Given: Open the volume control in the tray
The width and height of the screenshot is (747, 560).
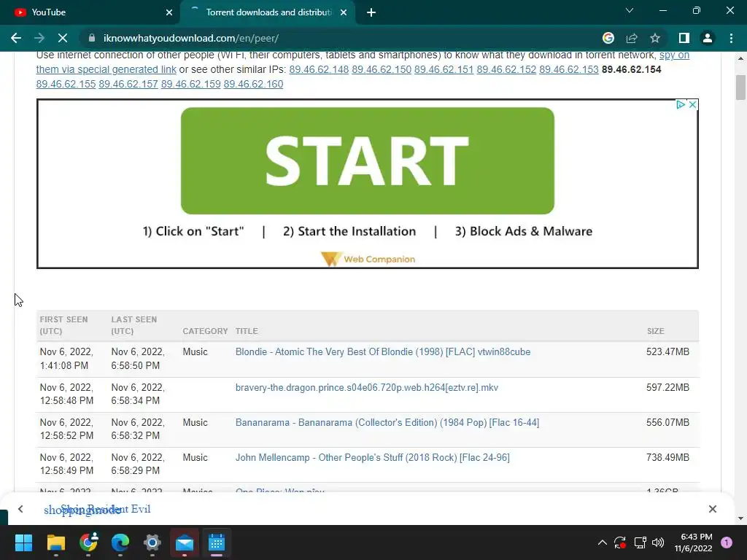Looking at the screenshot, I should coord(658,542).
